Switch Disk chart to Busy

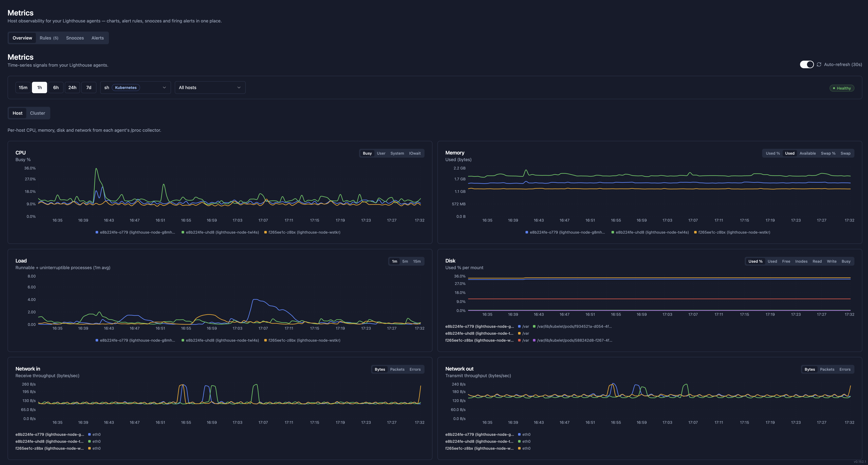(846, 261)
